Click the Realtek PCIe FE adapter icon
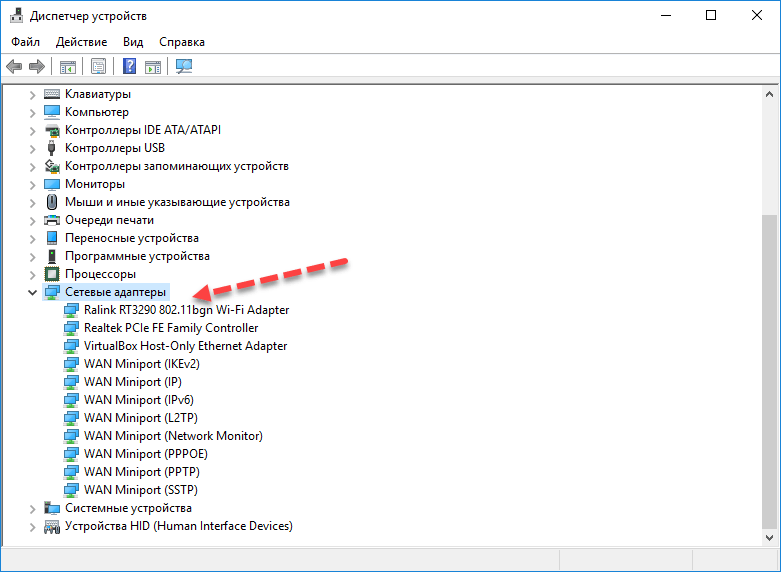Viewport: 781px width, 572px height. (71, 328)
